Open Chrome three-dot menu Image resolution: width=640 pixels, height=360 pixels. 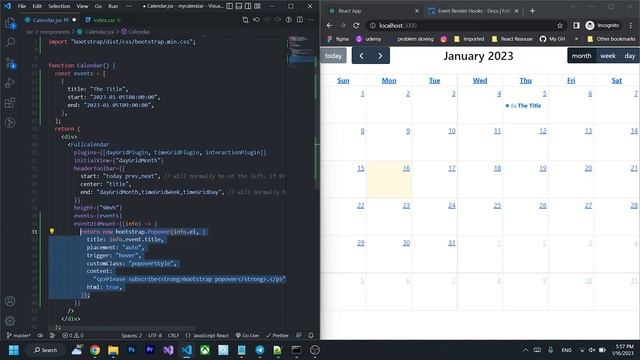631,25
